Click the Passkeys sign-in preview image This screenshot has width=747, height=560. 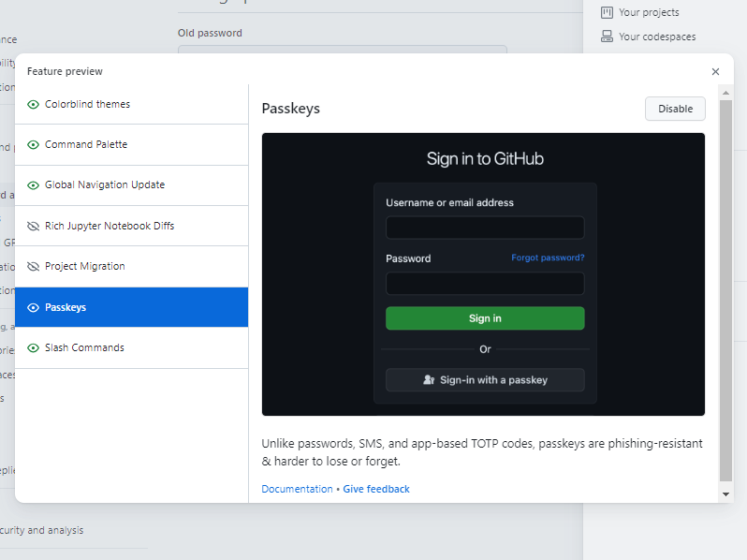coord(483,273)
